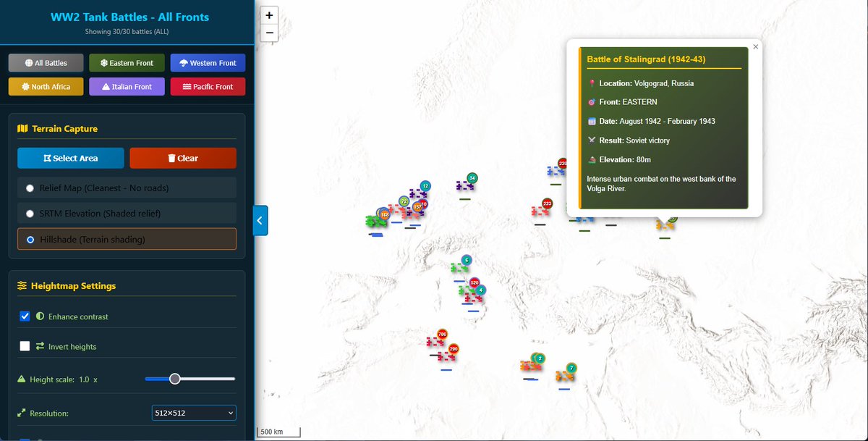Image resolution: width=868 pixels, height=441 pixels.
Task: Filter map to All Battles
Action: pos(46,63)
